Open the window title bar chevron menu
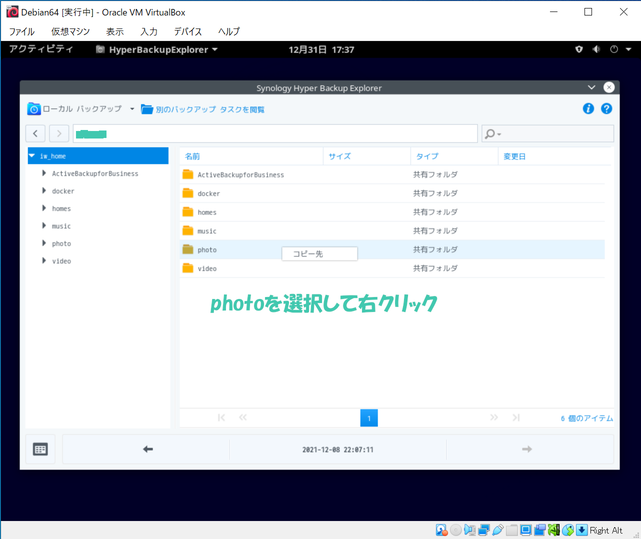 pyautogui.click(x=592, y=88)
